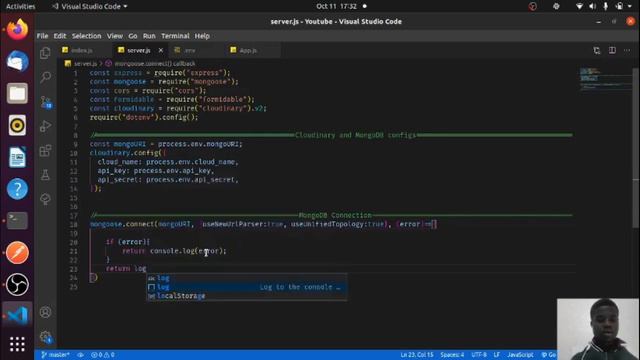Screen dimensions: 640x360
Task: Close the server.js tab
Action: click(161, 50)
